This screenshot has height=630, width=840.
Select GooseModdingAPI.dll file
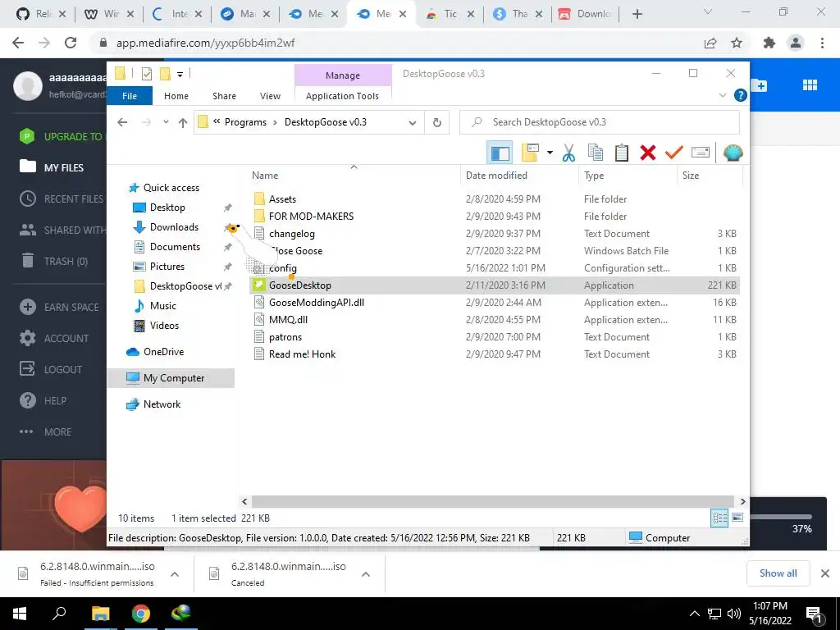click(x=316, y=303)
